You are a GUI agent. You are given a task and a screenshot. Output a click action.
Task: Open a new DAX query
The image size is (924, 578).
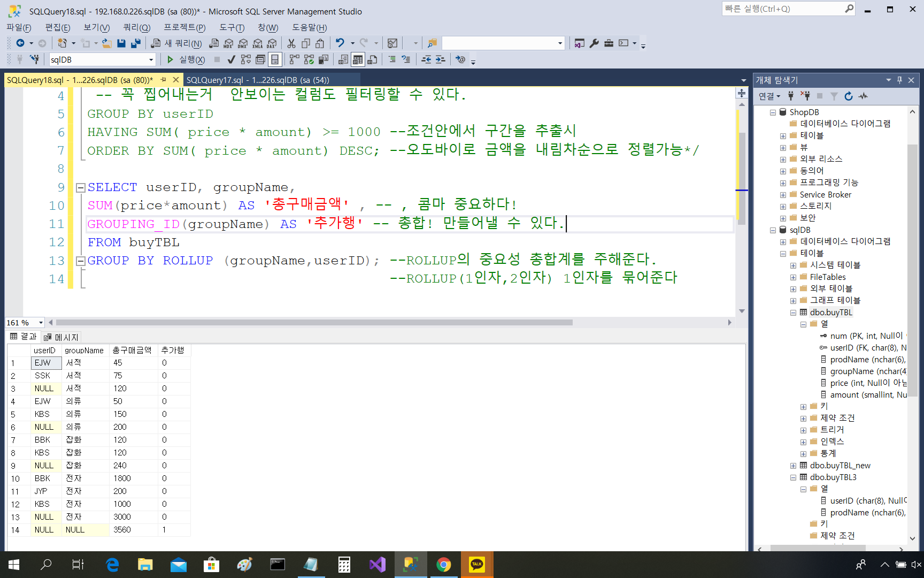(272, 43)
